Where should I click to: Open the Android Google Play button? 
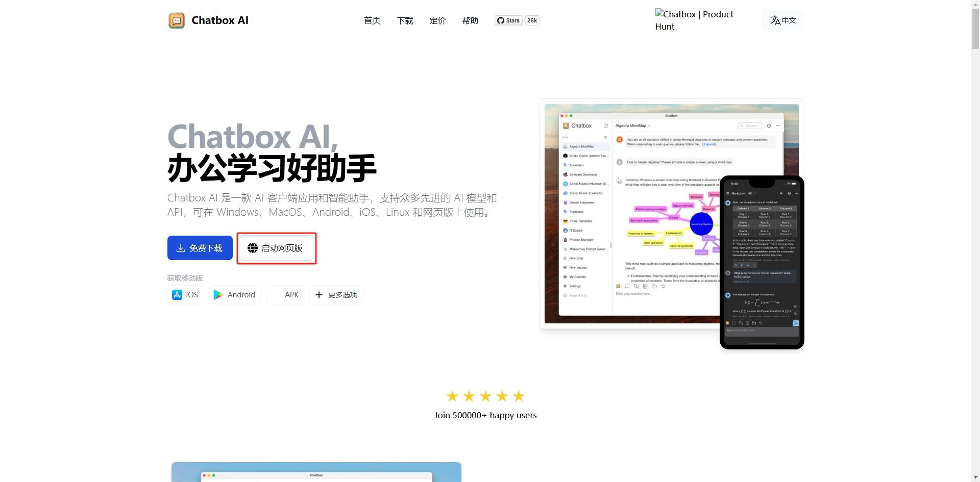pos(235,295)
